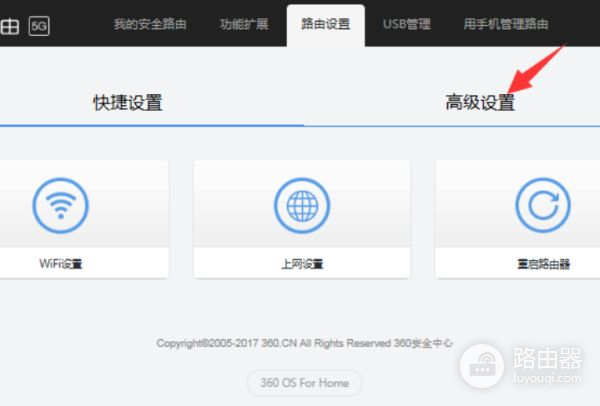Switch to the 功能扩展 tab
Viewport: 600px width, 406px height.
pos(244,24)
